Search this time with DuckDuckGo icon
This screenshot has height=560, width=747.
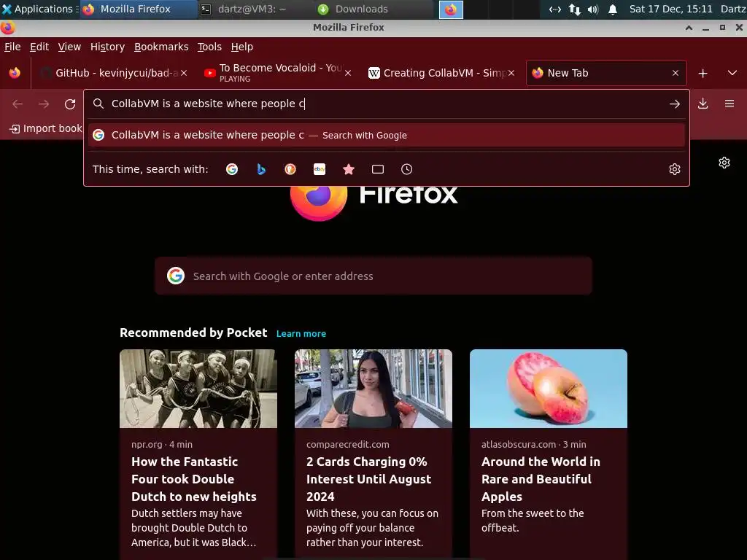click(290, 169)
